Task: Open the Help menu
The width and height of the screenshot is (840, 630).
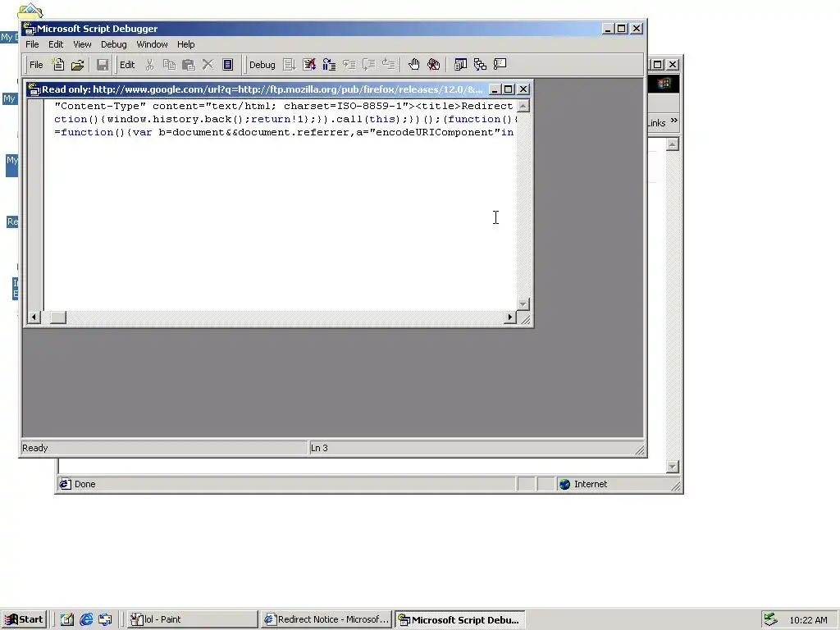Action: [x=186, y=44]
